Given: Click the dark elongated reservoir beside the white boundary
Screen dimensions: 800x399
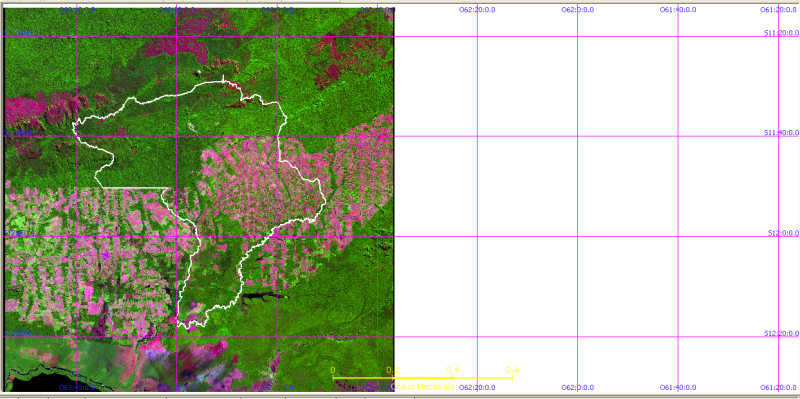Looking at the screenshot, I should coord(264,296).
